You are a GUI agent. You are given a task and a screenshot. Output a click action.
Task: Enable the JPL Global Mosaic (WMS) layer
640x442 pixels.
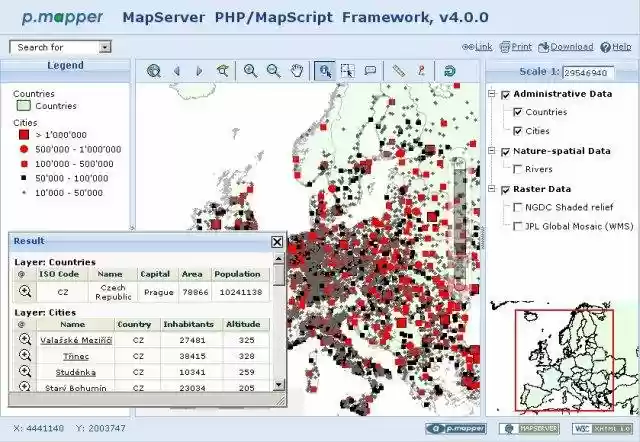tap(518, 226)
